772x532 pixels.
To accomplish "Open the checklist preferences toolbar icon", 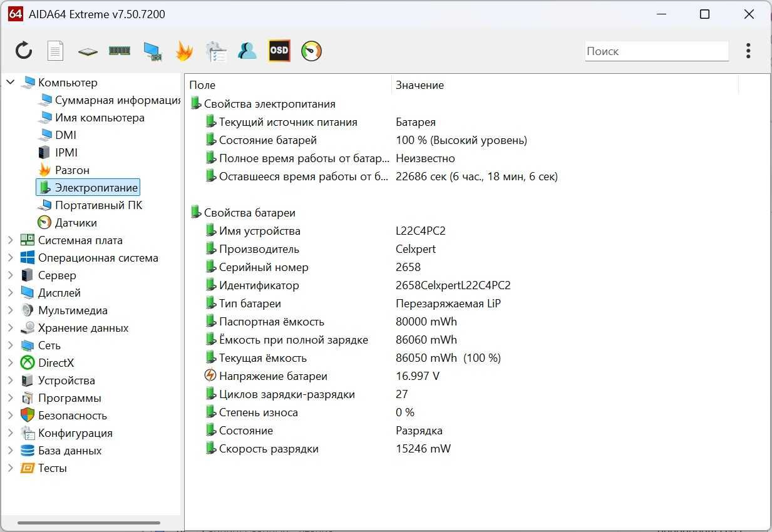I will [x=216, y=51].
